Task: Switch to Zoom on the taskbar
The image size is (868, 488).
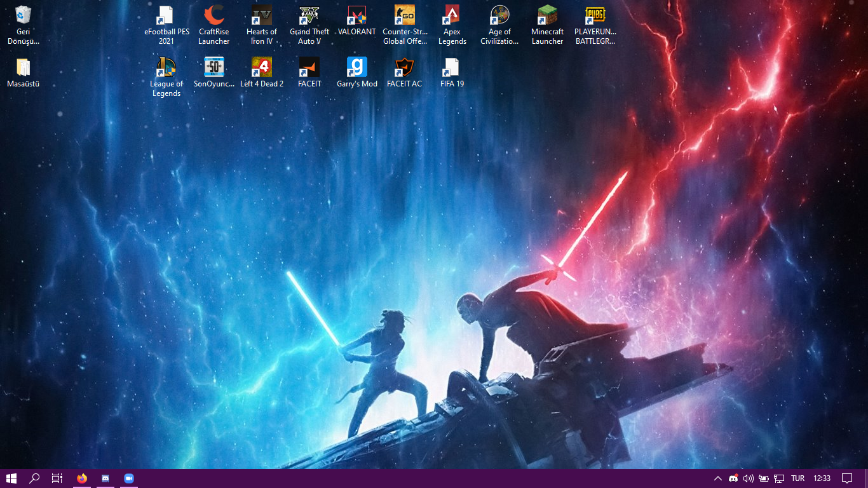Action: [x=129, y=478]
